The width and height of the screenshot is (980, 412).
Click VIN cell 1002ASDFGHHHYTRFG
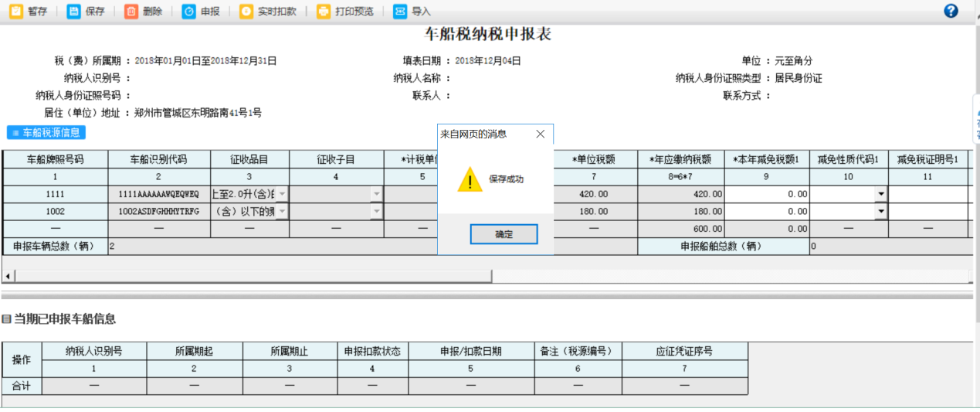(158, 211)
